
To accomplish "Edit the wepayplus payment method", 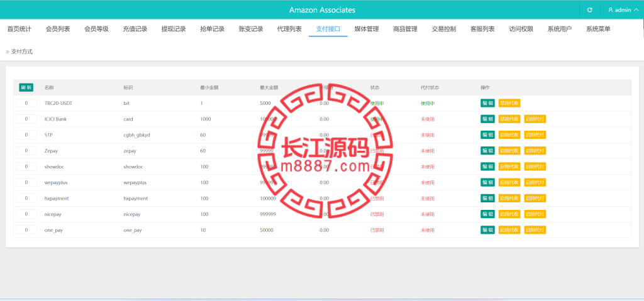I will (x=487, y=182).
